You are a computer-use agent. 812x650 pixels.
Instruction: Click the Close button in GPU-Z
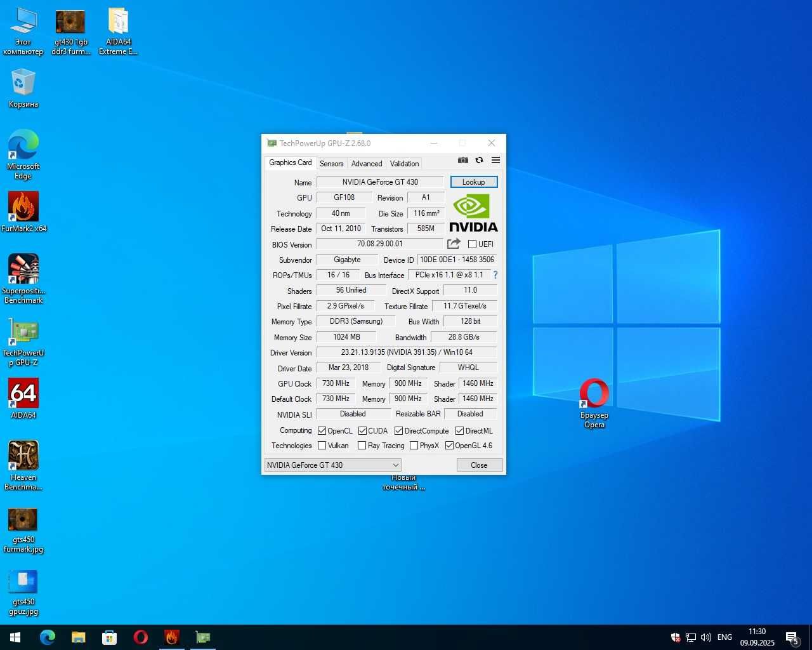coord(479,465)
